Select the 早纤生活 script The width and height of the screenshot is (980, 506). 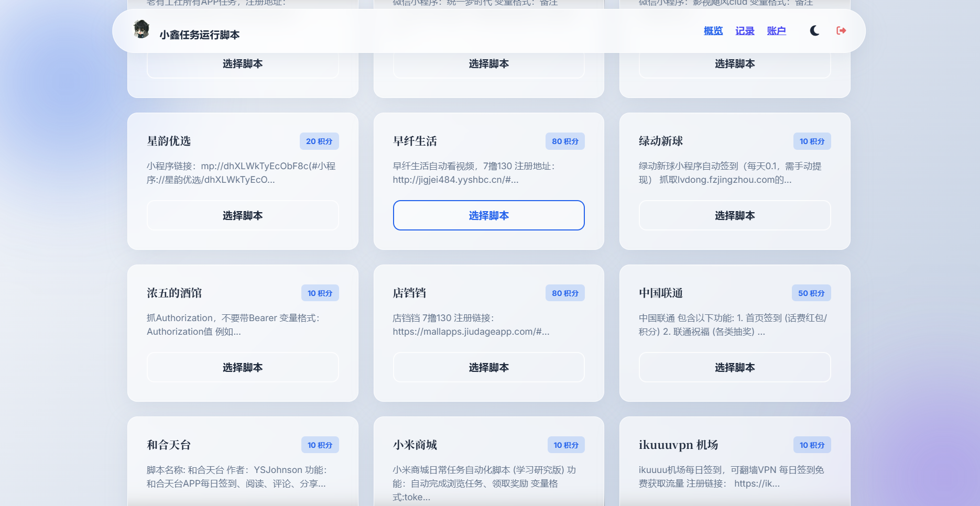click(x=488, y=215)
